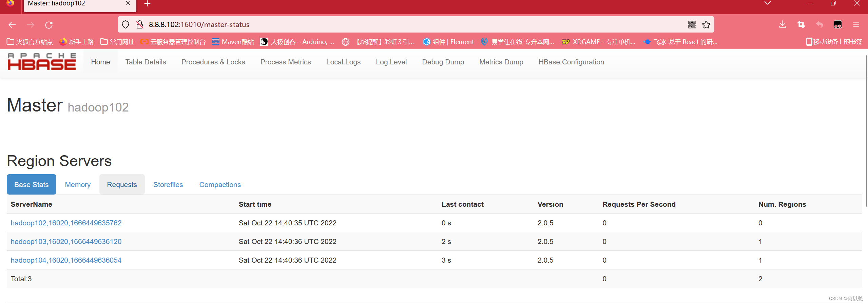Click the screenshot crop icon in toolbar

801,24
